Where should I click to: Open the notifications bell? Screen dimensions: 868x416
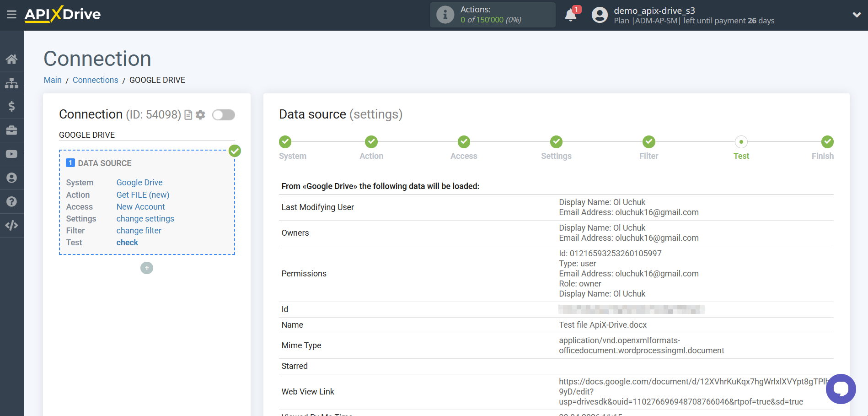point(571,15)
